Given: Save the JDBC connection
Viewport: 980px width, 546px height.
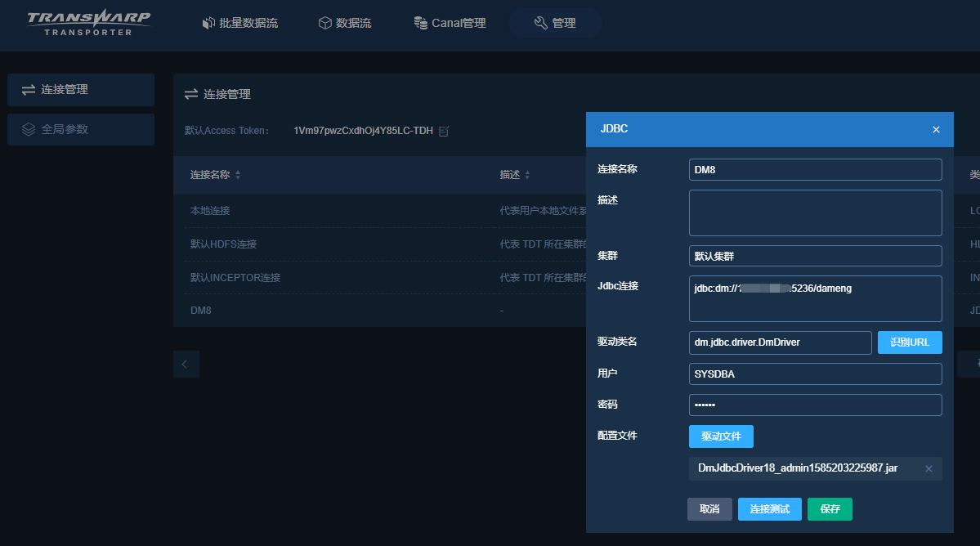Looking at the screenshot, I should (830, 509).
